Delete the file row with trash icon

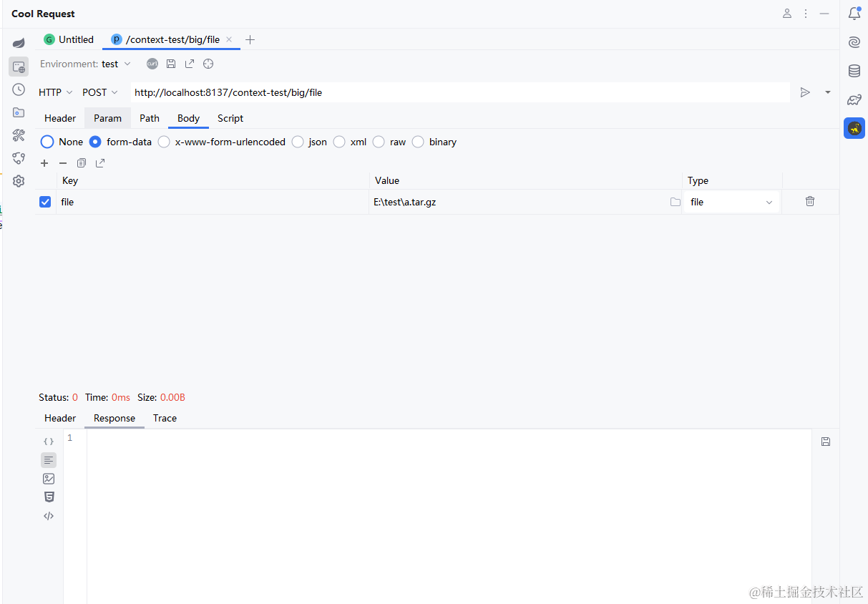click(810, 201)
